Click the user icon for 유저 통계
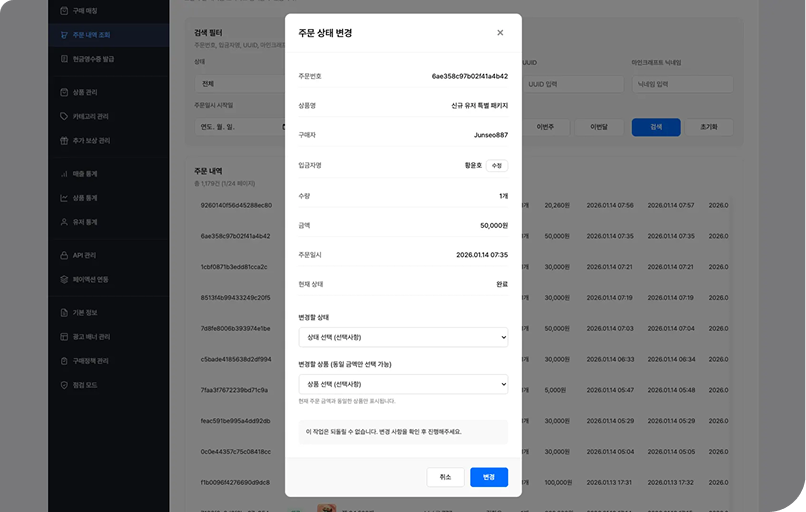Image resolution: width=806 pixels, height=512 pixels. point(64,222)
